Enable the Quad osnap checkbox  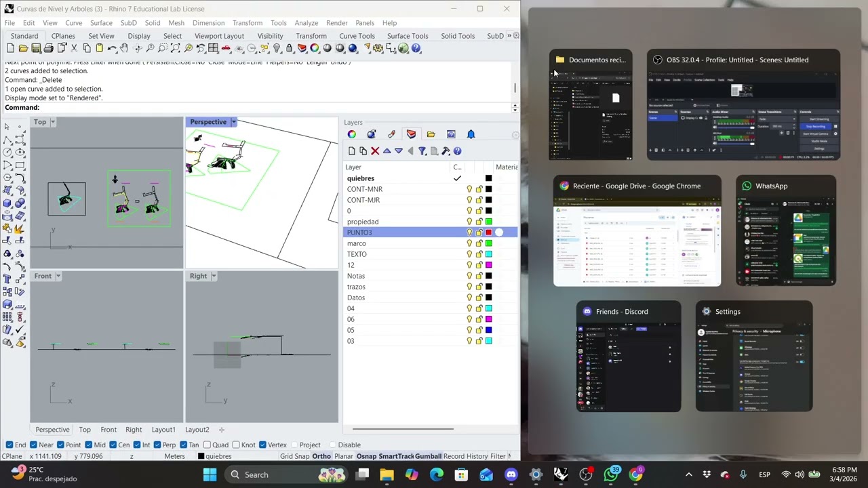(206, 445)
